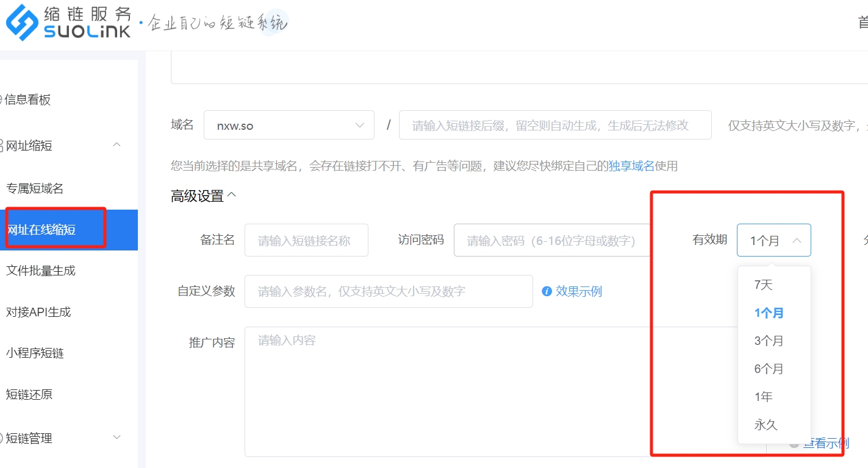868x468 pixels.
Task: Open 信息看板 in the sidebar
Action: (28, 100)
